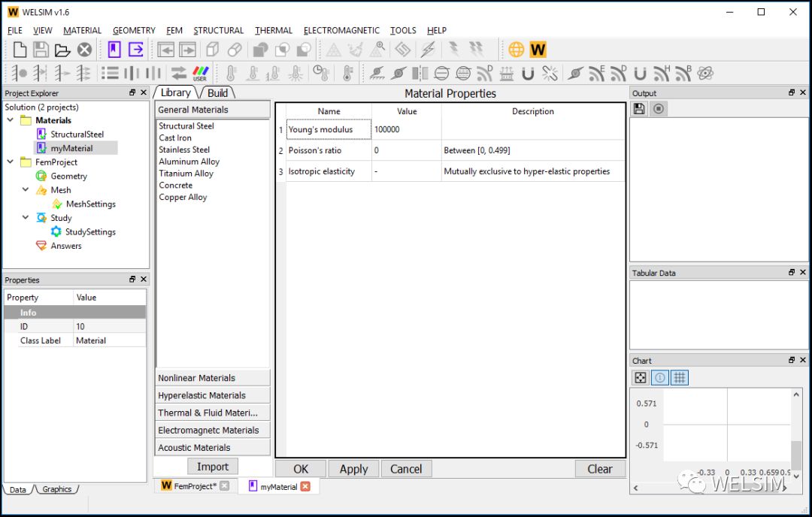Select MeshSettings in Project Explorer
The height and width of the screenshot is (517, 812).
[91, 204]
